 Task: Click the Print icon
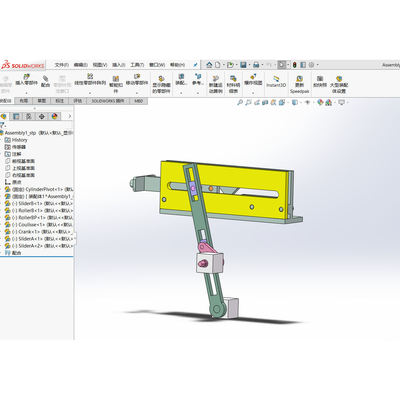256,65
